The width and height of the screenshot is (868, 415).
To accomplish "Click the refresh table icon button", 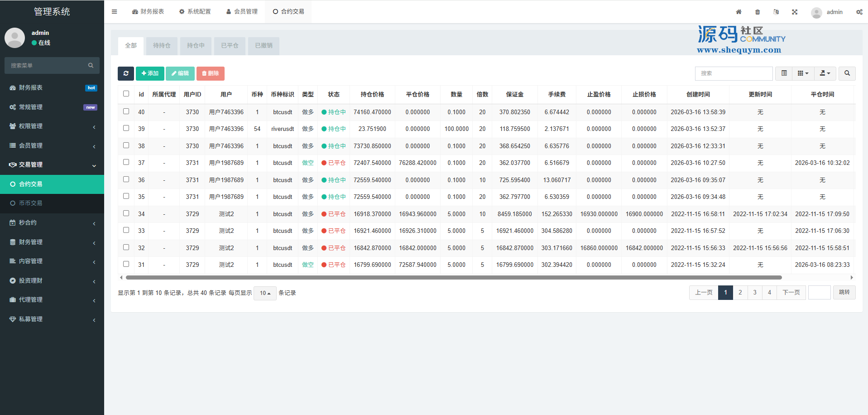I will pos(126,73).
